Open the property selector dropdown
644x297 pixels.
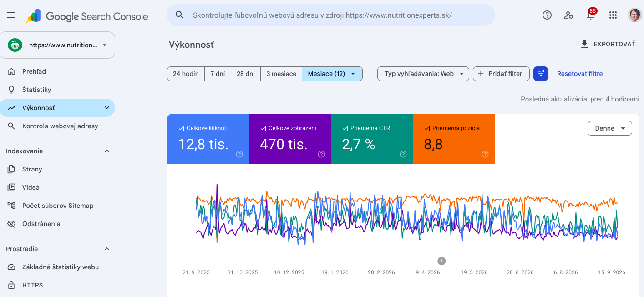click(57, 45)
